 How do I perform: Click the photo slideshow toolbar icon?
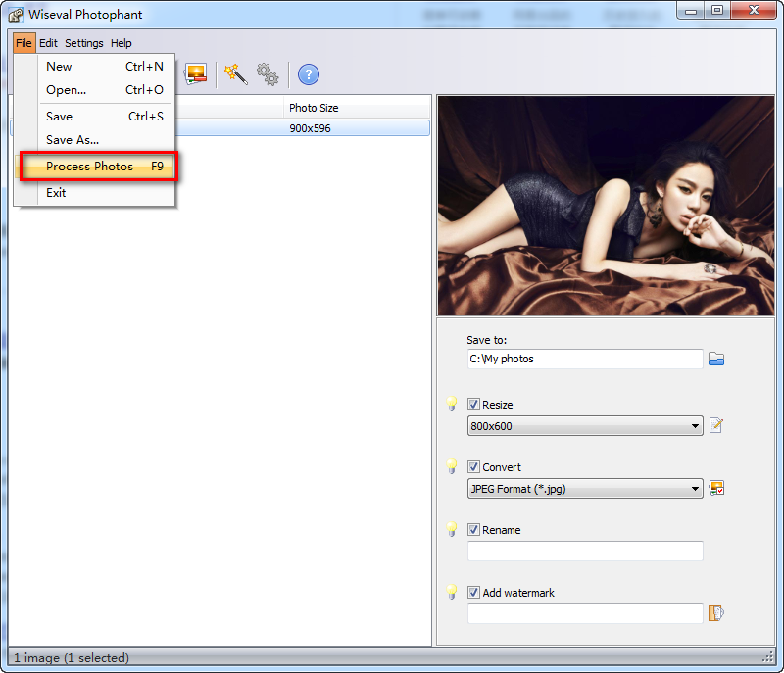[x=195, y=74]
